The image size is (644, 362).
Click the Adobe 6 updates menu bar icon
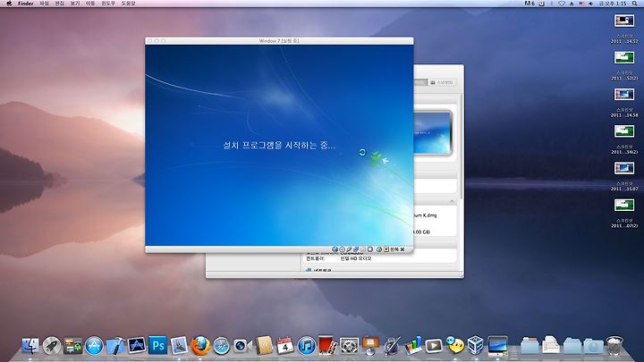[x=530, y=4]
